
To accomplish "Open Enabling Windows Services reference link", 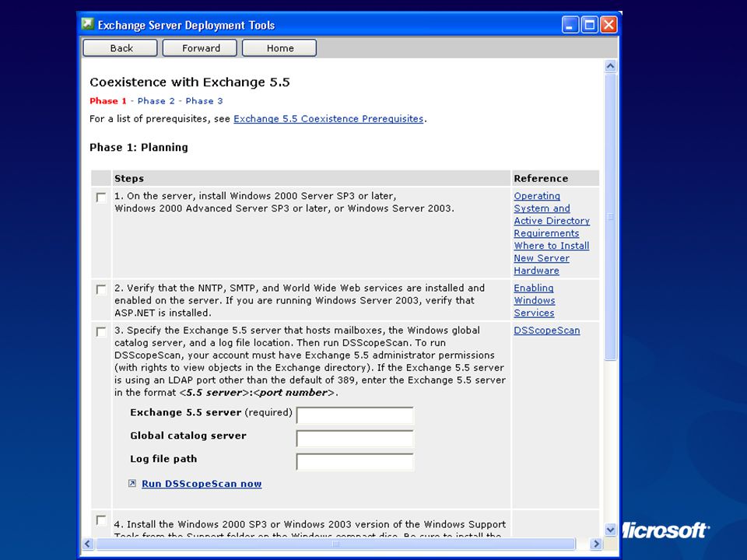I will click(534, 300).
